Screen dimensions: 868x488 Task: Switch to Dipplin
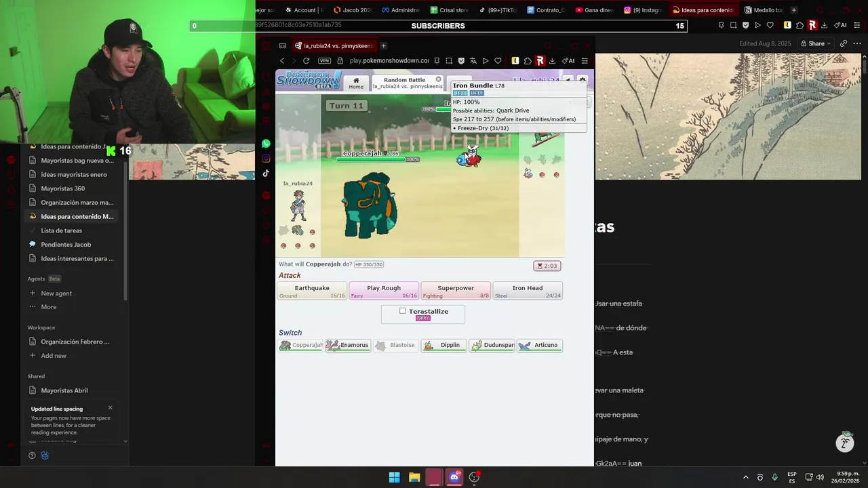click(443, 345)
